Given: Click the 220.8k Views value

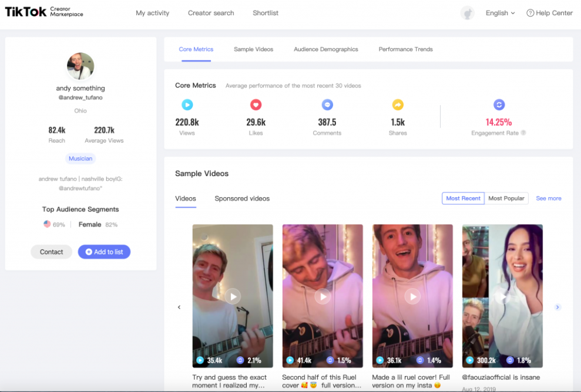Looking at the screenshot, I should point(187,122).
